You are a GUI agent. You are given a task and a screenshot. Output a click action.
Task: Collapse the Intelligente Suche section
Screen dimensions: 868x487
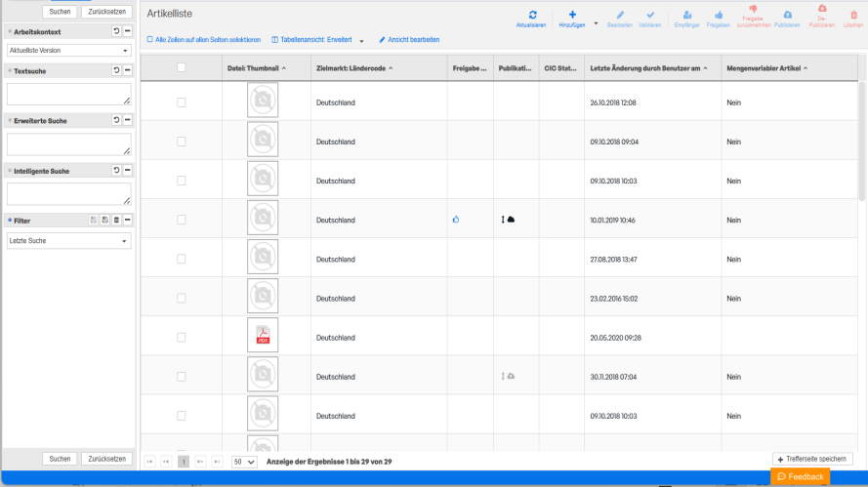pos(127,171)
